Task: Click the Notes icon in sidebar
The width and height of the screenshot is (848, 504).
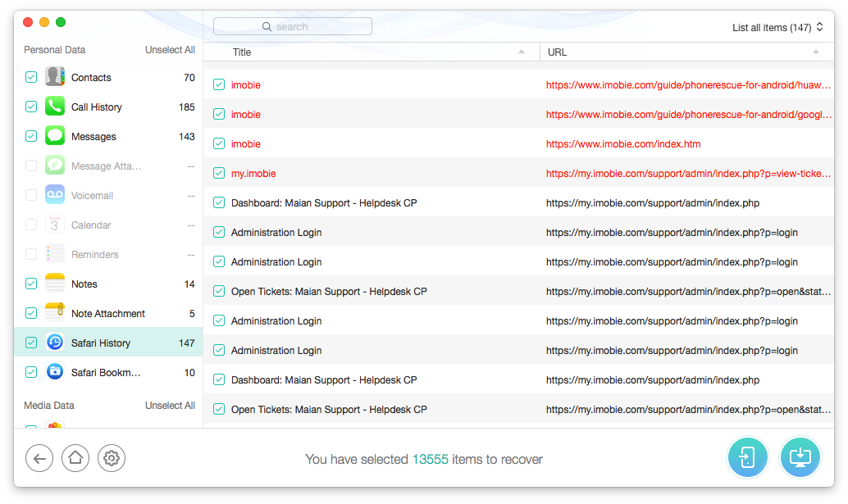Action: pos(55,284)
